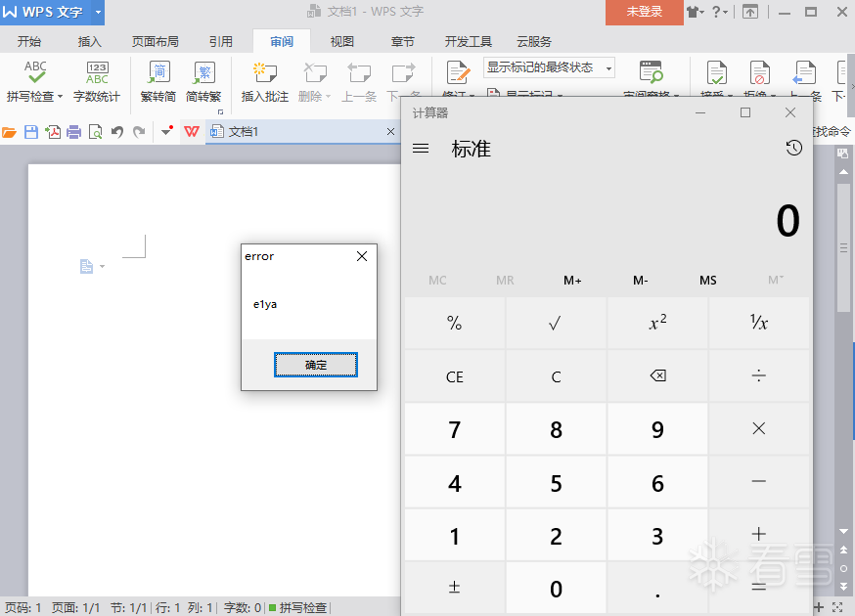Viewport: 855px width, 616px height.
Task: Click the delete comment icon (删除)
Action: [x=315, y=73]
